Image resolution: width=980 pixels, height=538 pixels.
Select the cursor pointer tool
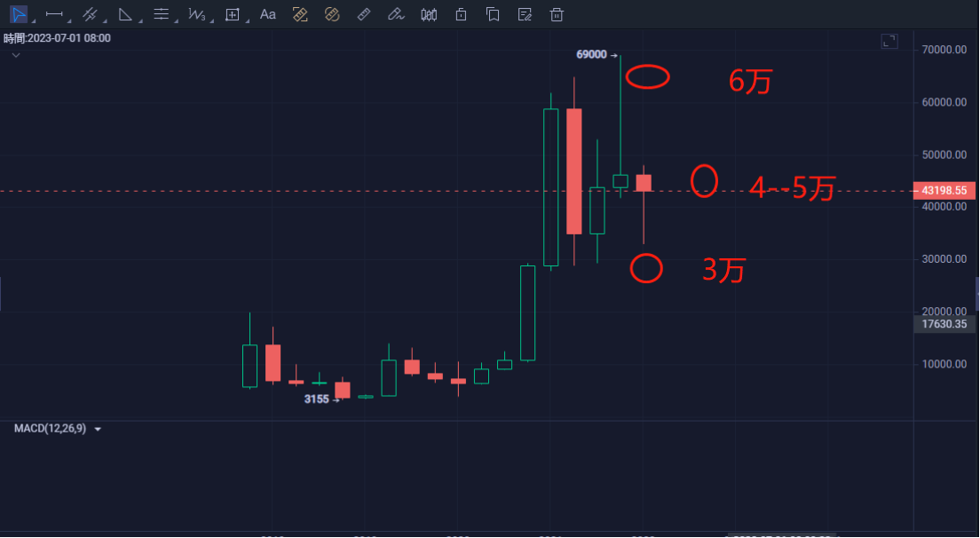point(18,13)
